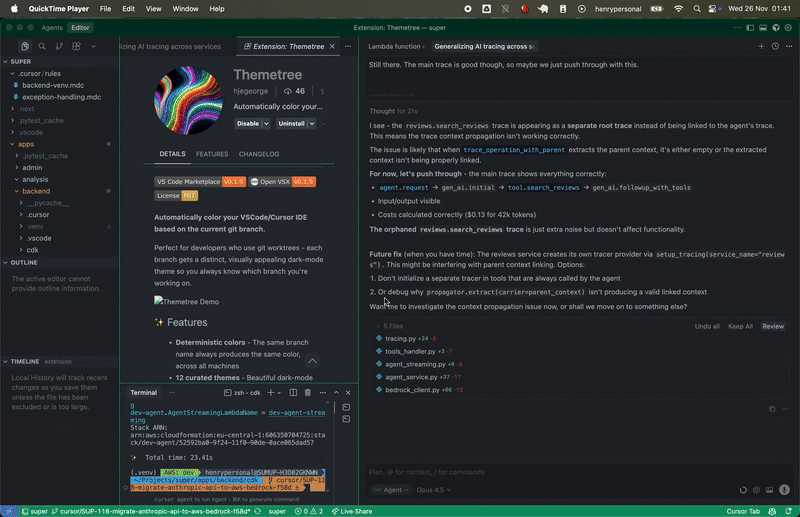
Task: Split the terminal pane
Action: [293, 392]
